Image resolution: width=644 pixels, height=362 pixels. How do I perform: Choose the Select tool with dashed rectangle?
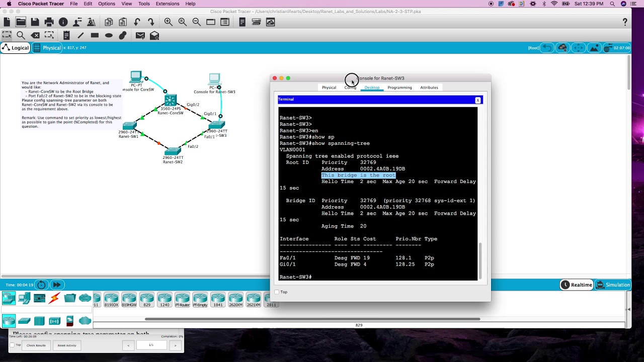(x=7, y=35)
